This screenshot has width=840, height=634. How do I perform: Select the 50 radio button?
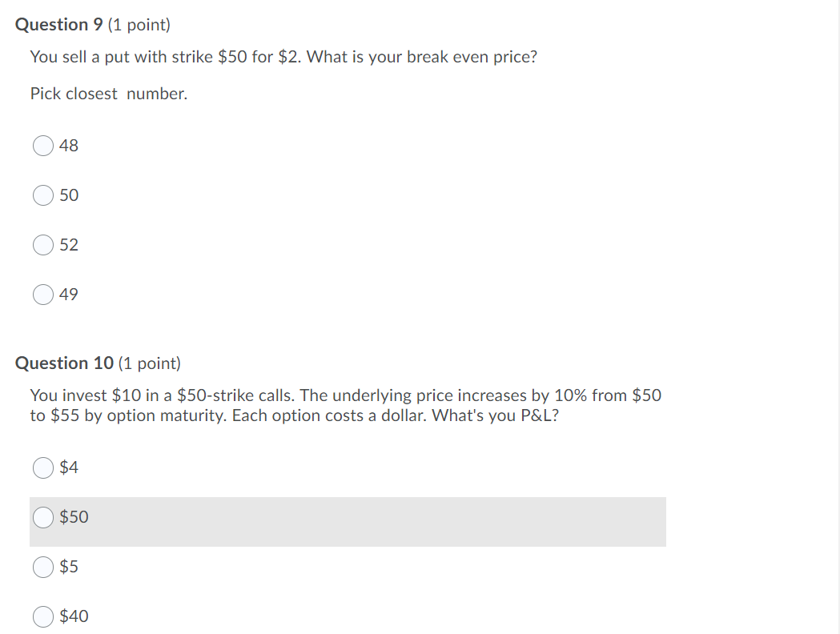43,195
